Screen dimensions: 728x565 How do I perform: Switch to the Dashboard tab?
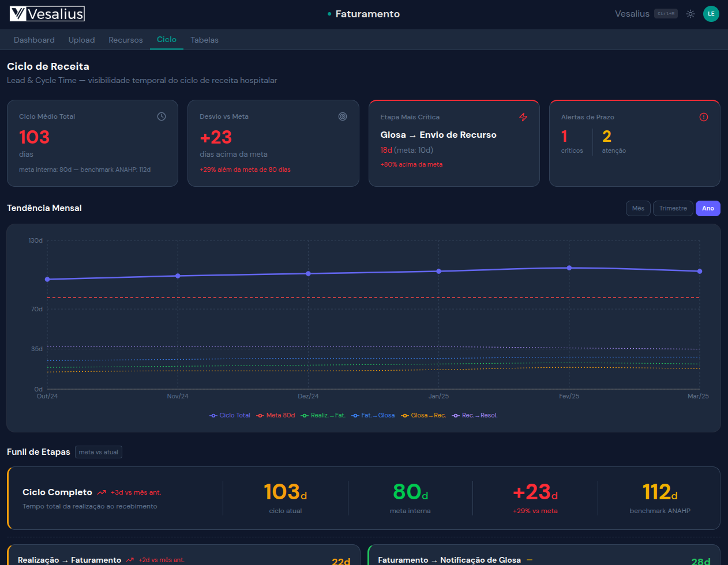[x=34, y=40]
